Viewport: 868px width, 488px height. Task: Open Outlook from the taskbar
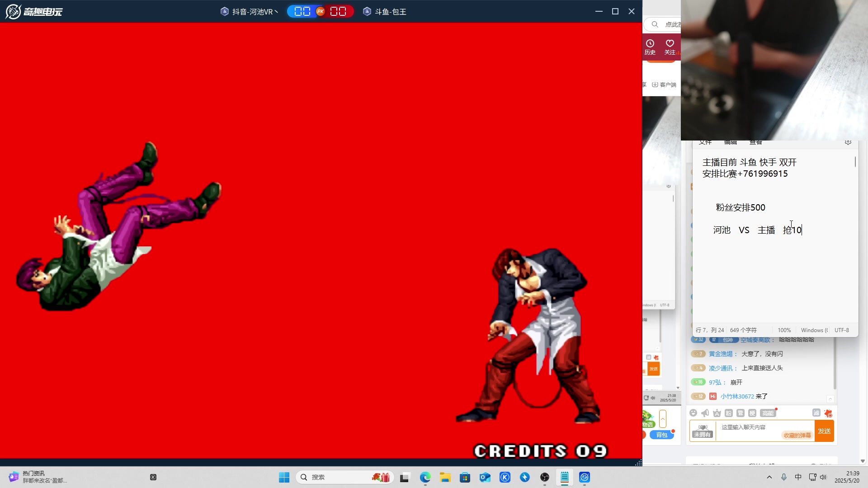click(x=485, y=477)
